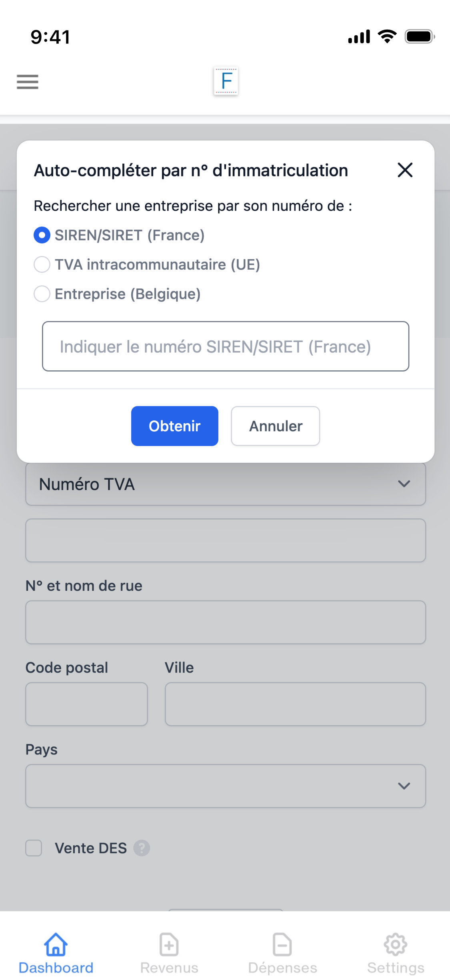Open the Pays country dropdown

225,786
